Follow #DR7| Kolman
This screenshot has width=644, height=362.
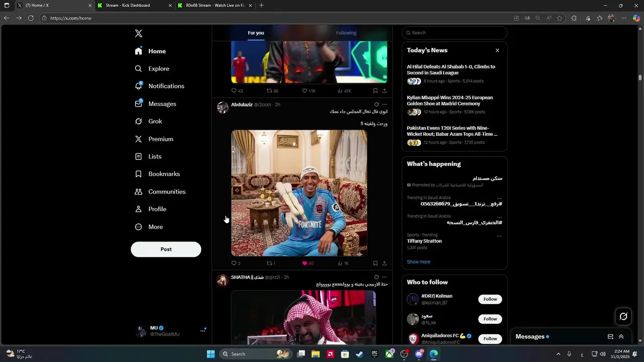490,299
